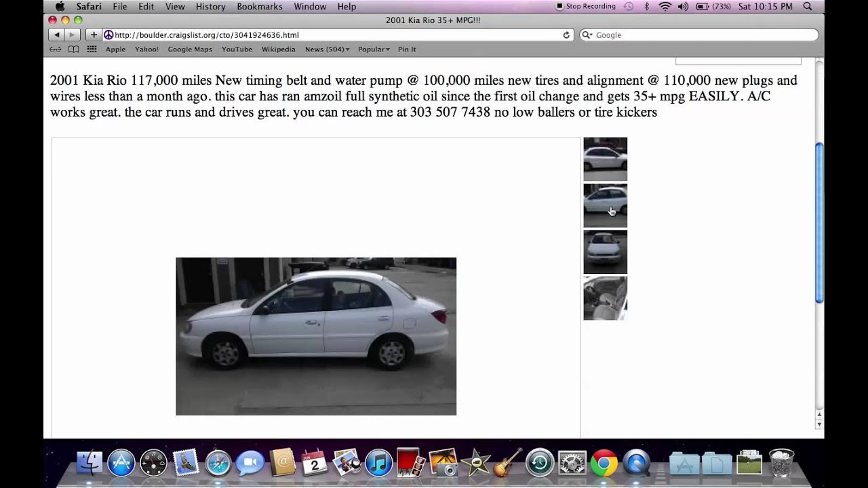Open the Yahoo! bookmark
868x488 pixels.
pyautogui.click(x=146, y=49)
